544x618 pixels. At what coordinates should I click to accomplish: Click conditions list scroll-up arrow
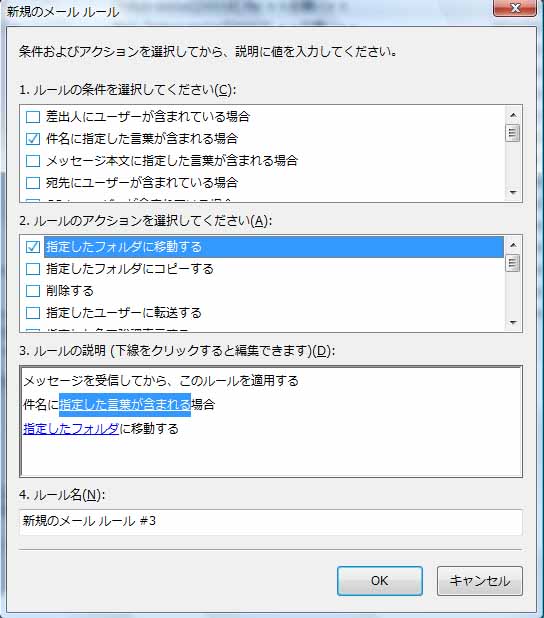click(513, 115)
